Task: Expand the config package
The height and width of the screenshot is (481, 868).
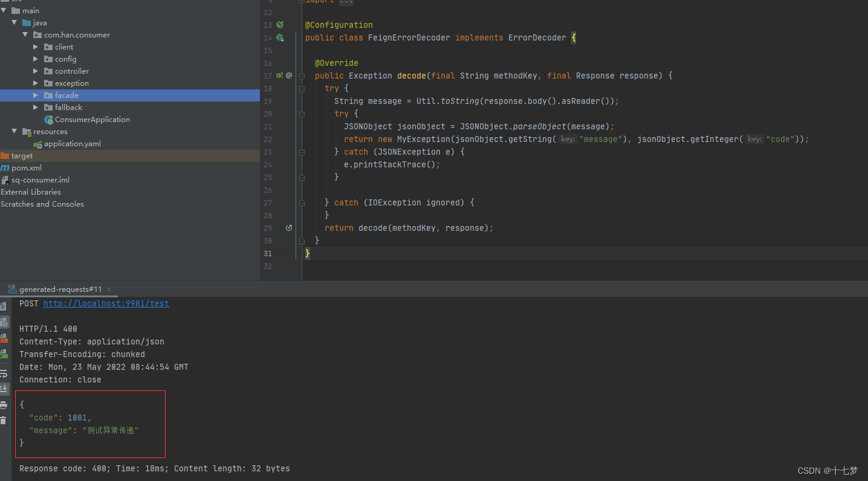Action: 36,59
